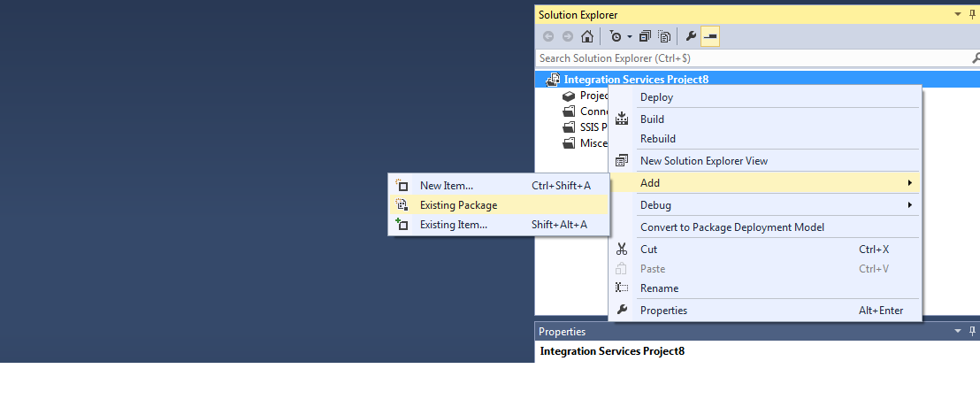Toggle auto-hide pin on Properties panel
Screen dimensions: 980x407
point(972,331)
